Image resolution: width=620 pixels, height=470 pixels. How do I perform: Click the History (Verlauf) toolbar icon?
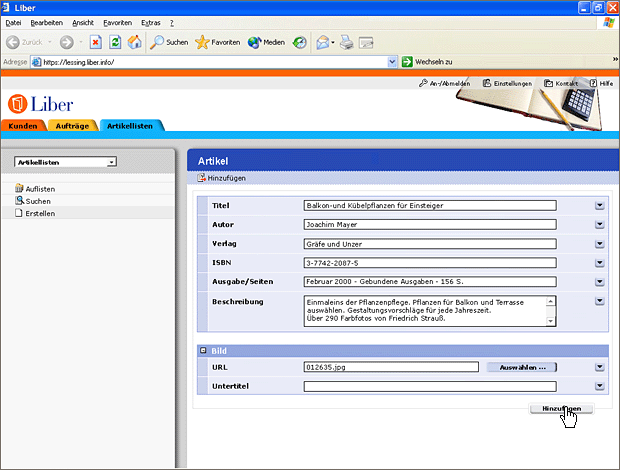(299, 42)
